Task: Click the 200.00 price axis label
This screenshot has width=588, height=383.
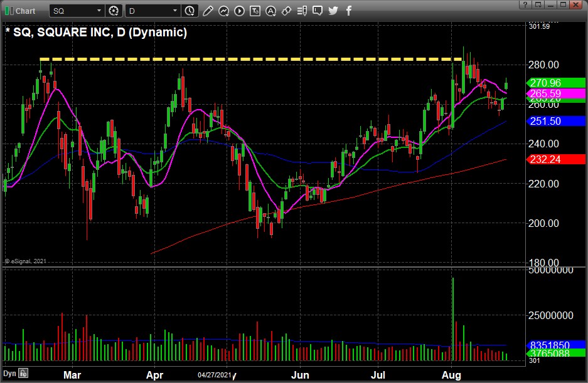Action: tap(543, 223)
